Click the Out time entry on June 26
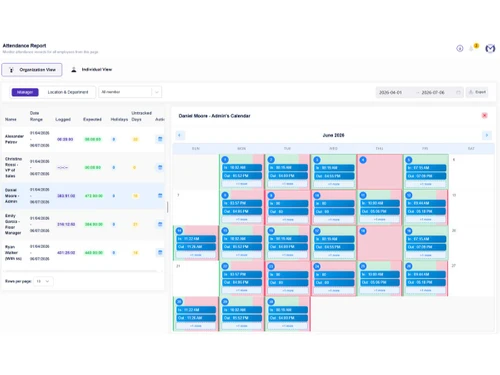500x375 pixels. click(x=426, y=282)
